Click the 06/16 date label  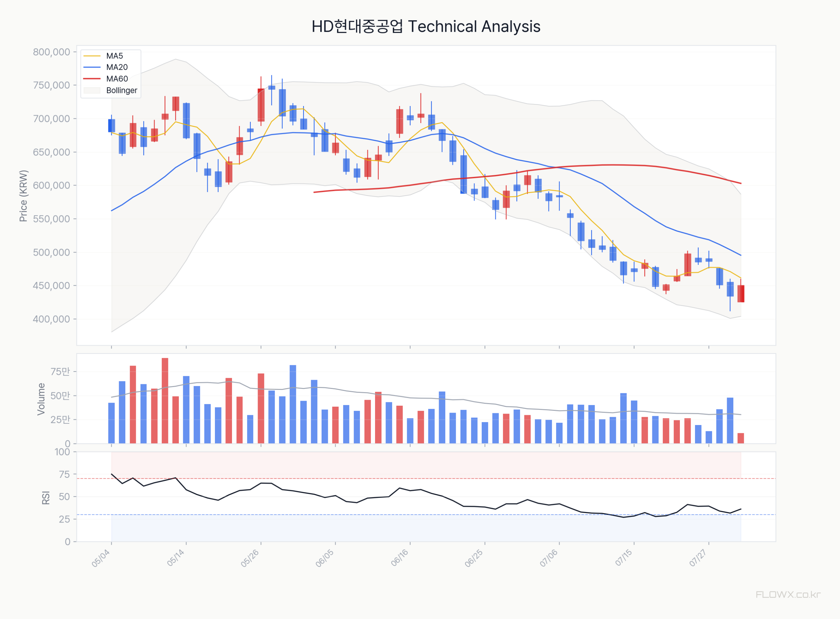tap(400, 558)
